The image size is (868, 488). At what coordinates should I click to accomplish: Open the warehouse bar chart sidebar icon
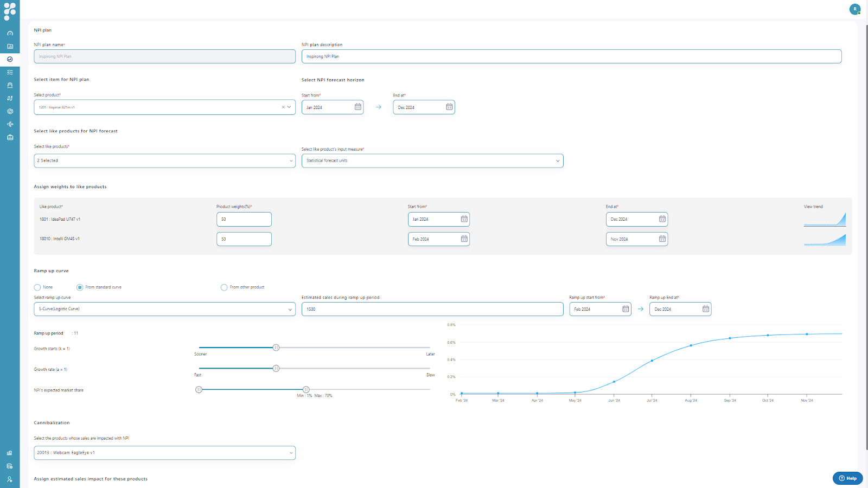[x=10, y=453]
